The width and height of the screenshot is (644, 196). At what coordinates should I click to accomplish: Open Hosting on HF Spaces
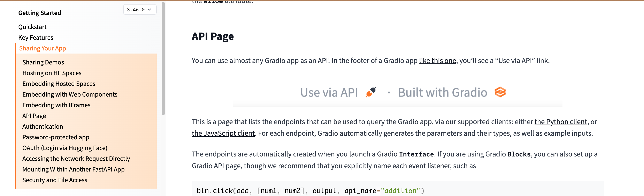[x=52, y=73]
